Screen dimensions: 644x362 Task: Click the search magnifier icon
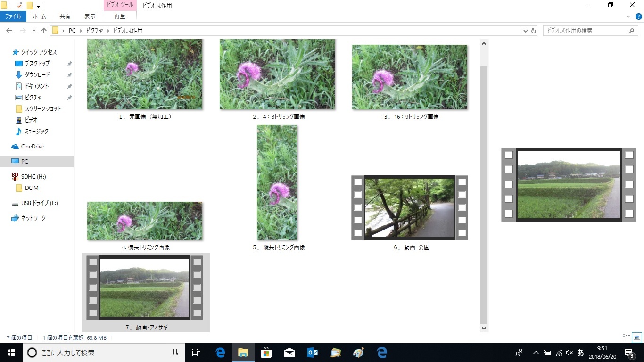coord(632,31)
